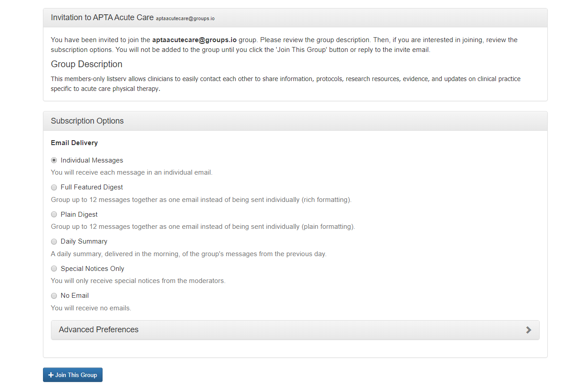The width and height of the screenshot is (588, 386).
Task: Click the Full Featured Digest label
Action: point(92,187)
